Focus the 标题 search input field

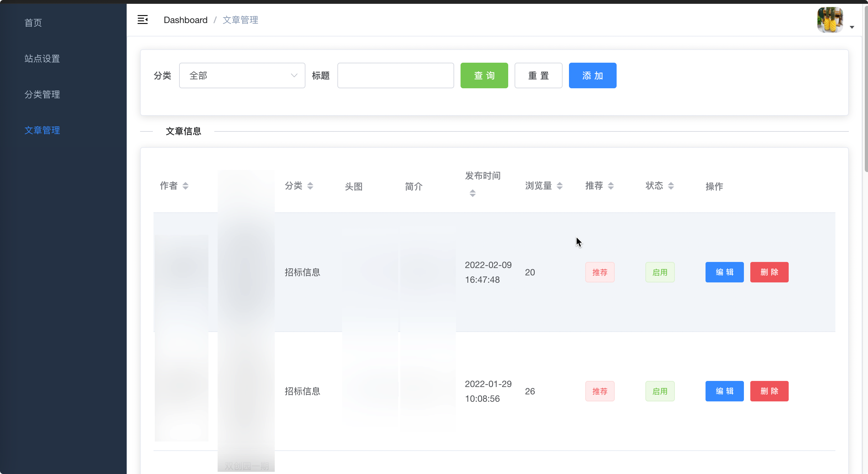(395, 75)
